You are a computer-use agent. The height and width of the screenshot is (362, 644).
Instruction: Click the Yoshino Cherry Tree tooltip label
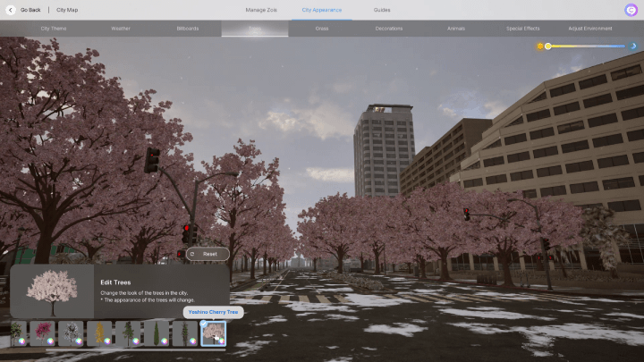[213, 312]
